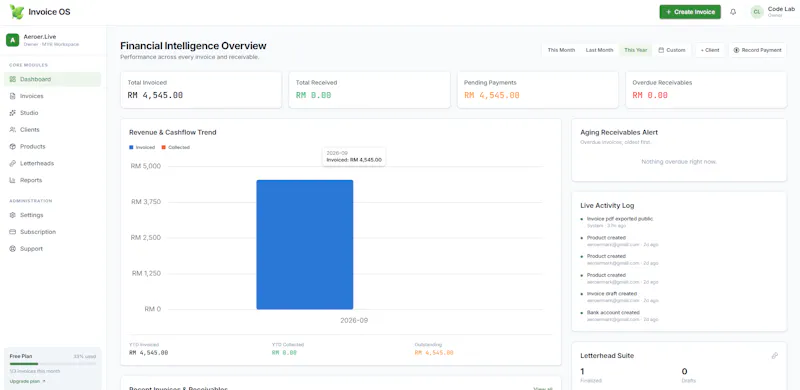The height and width of the screenshot is (390, 800).
Task: Click the Clients people icon
Action: point(13,130)
